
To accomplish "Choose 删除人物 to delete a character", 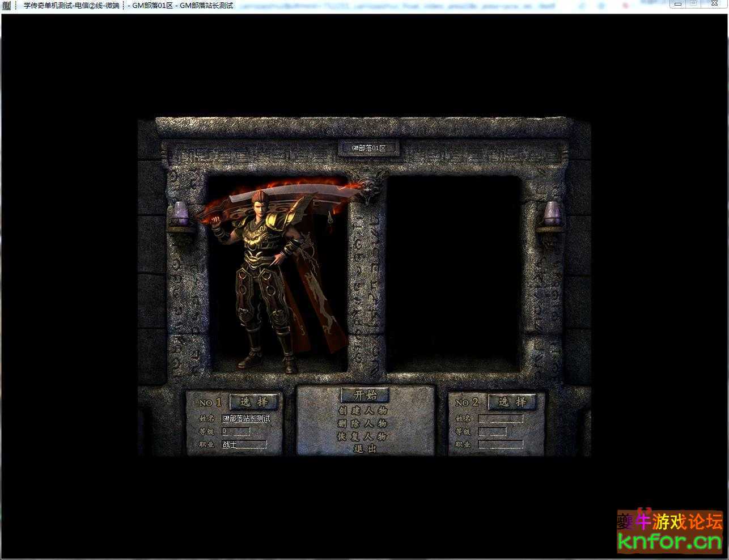I will pyautogui.click(x=363, y=423).
